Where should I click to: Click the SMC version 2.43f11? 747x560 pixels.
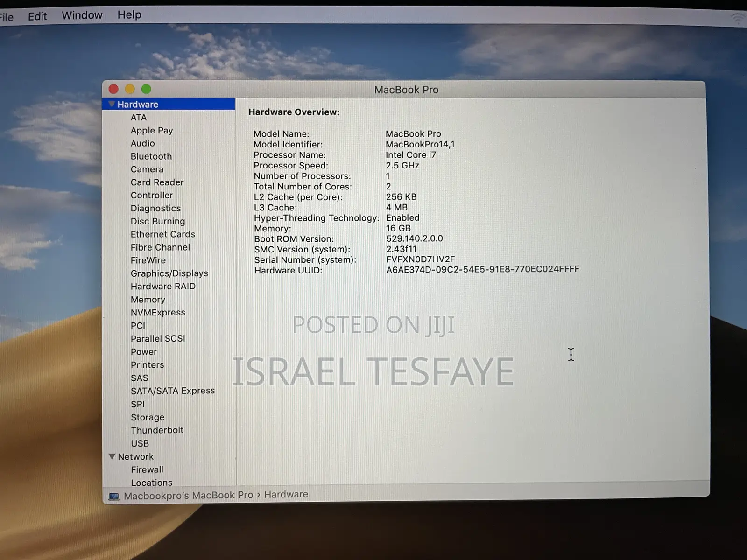coord(401,249)
